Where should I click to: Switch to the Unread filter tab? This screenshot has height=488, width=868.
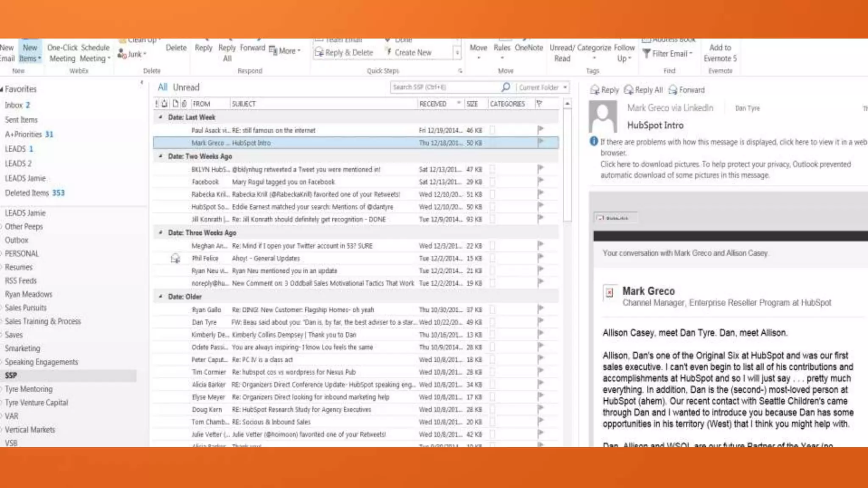[x=186, y=87]
